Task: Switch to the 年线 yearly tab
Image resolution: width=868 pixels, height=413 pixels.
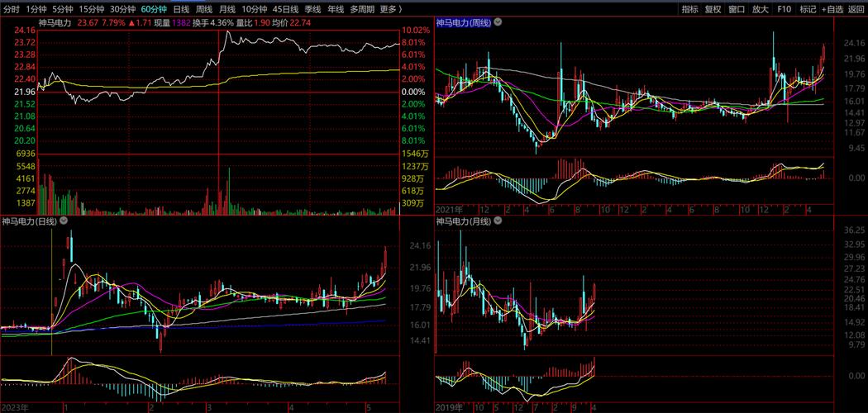Action: coord(336,9)
